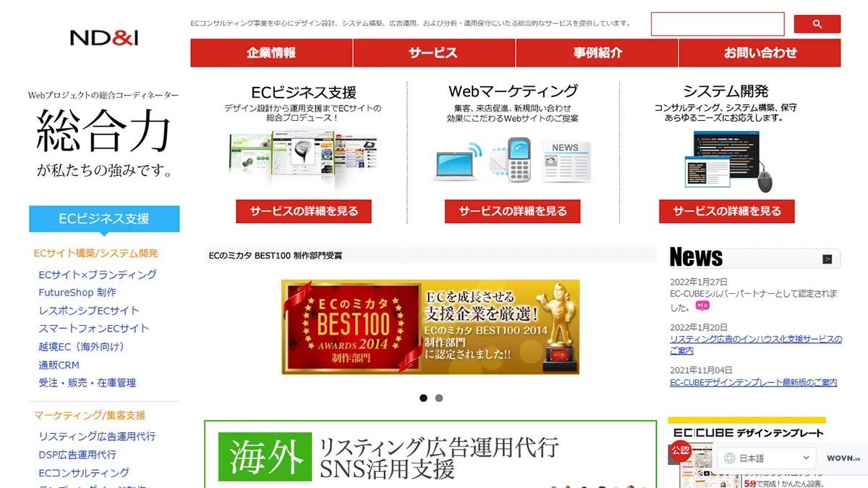The image size is (868, 488).
Task: Click the search magnifier icon
Action: (817, 24)
